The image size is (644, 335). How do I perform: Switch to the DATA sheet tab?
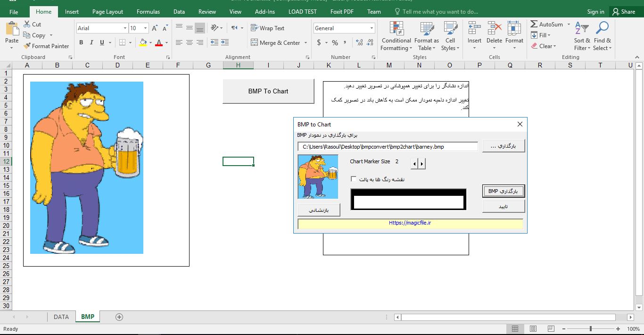(x=61, y=317)
